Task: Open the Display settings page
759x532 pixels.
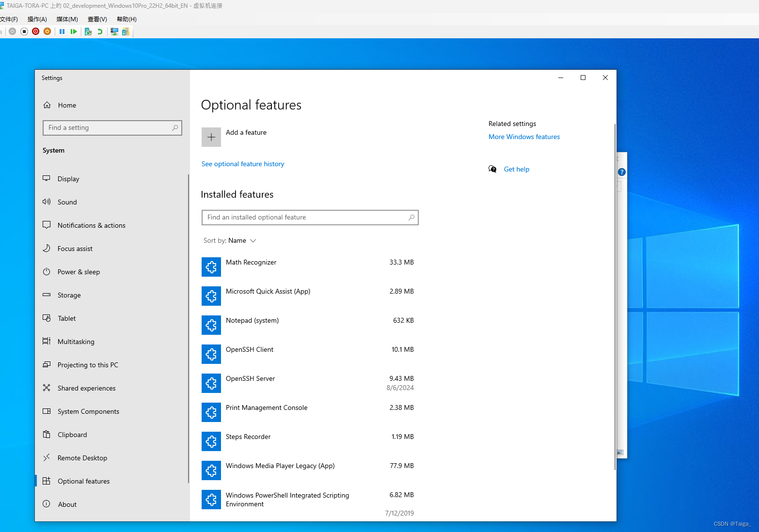Action: tap(112, 179)
